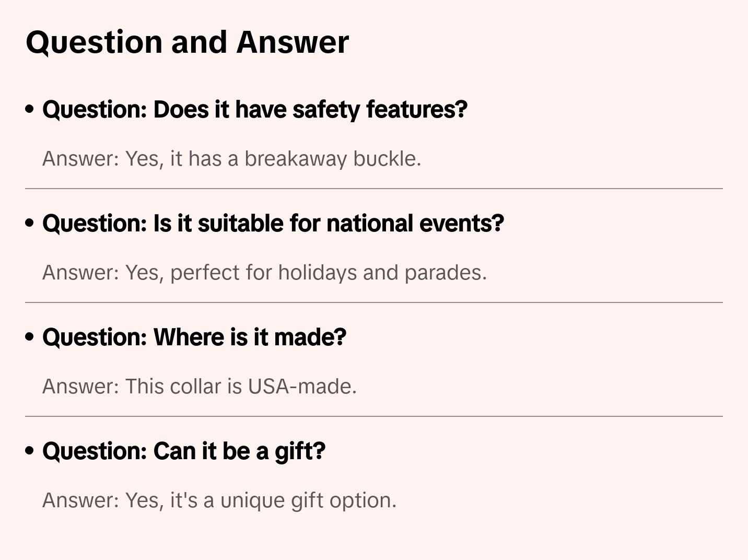Image resolution: width=748 pixels, height=560 pixels.
Task: Click the divider line below the USA-made answer
Action: pyautogui.click(x=374, y=416)
